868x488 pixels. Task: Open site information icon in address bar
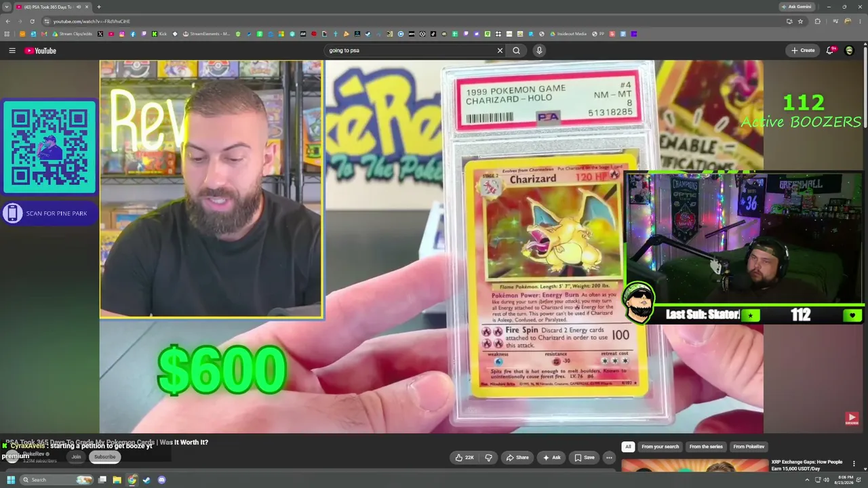coord(46,21)
